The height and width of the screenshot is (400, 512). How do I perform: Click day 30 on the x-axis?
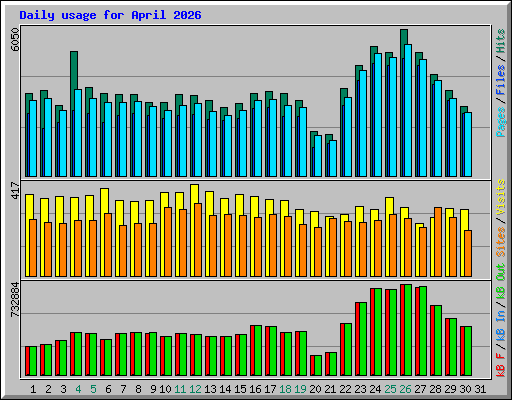[465, 389]
